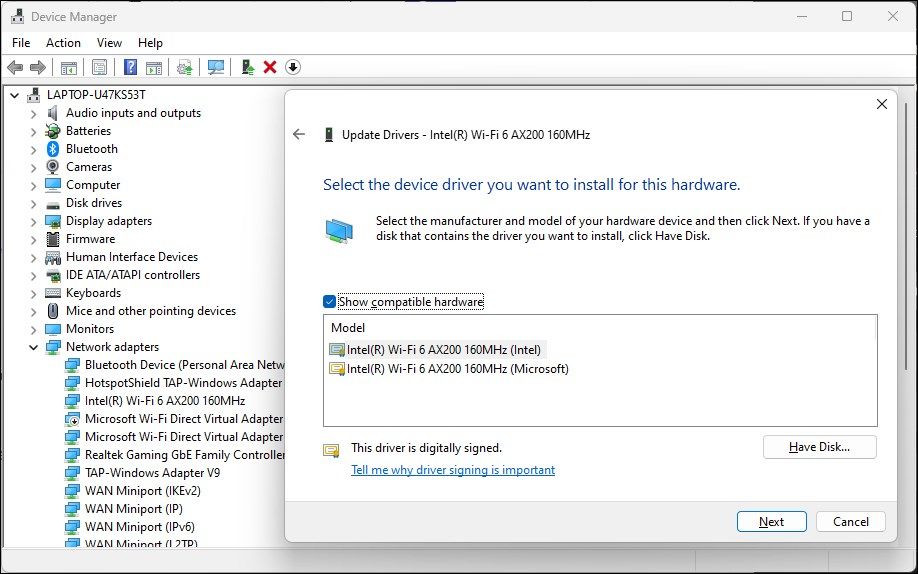
Task: Click the Help toolbar icon with question mark
Action: [x=130, y=67]
